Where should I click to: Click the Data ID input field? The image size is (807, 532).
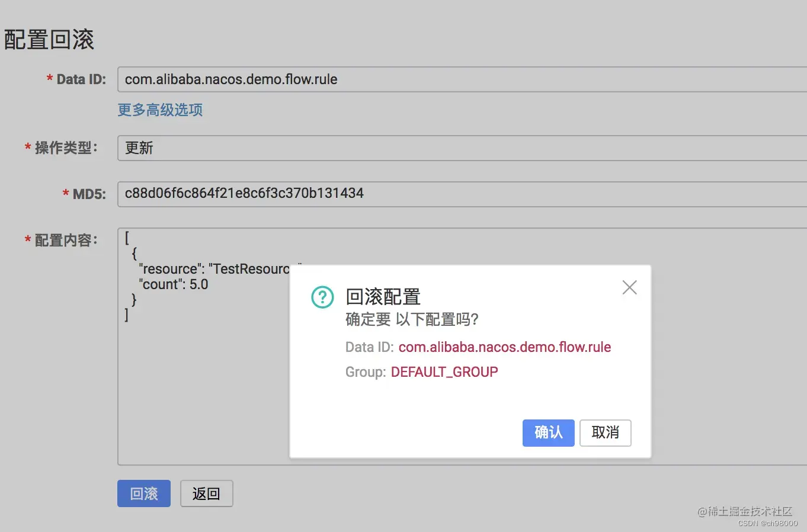[x=462, y=79]
